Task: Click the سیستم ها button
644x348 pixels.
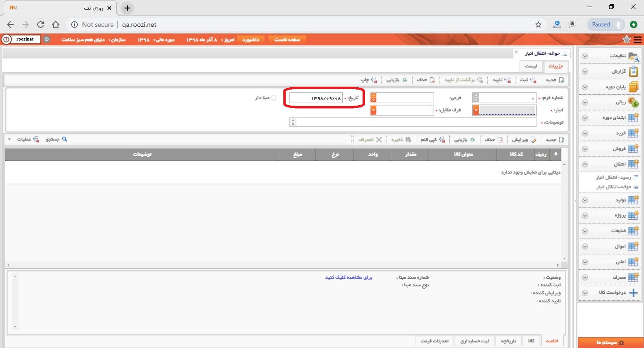Action: point(611,343)
